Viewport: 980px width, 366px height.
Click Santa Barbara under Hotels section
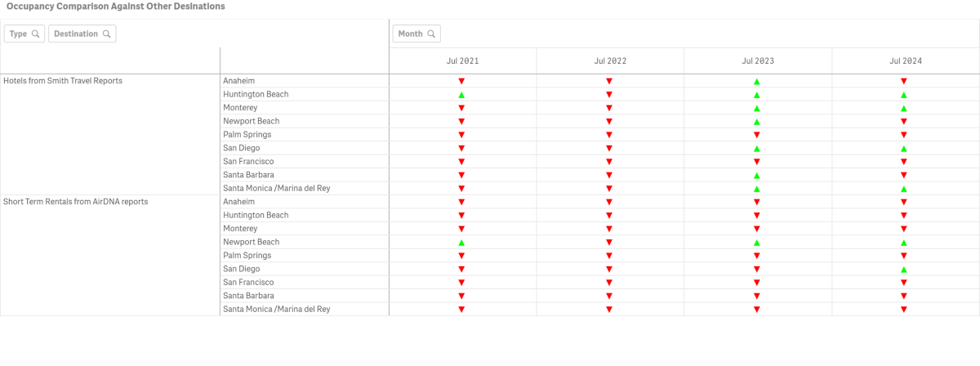[x=248, y=175]
